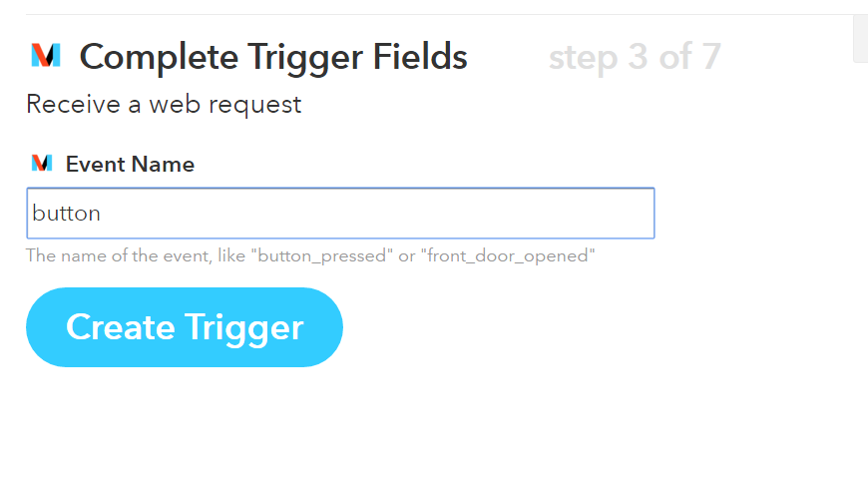
Task: Click the "Event Name" field label
Action: 130,164
